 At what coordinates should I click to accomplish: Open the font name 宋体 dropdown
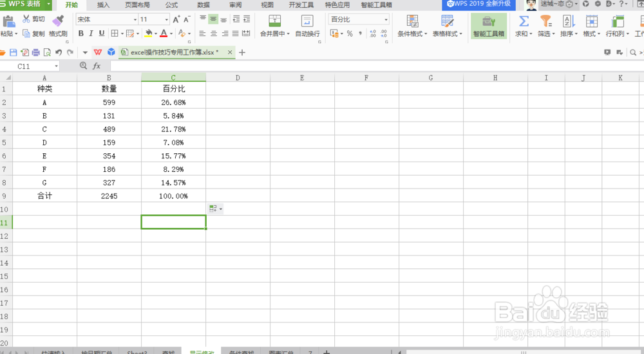tap(135, 19)
